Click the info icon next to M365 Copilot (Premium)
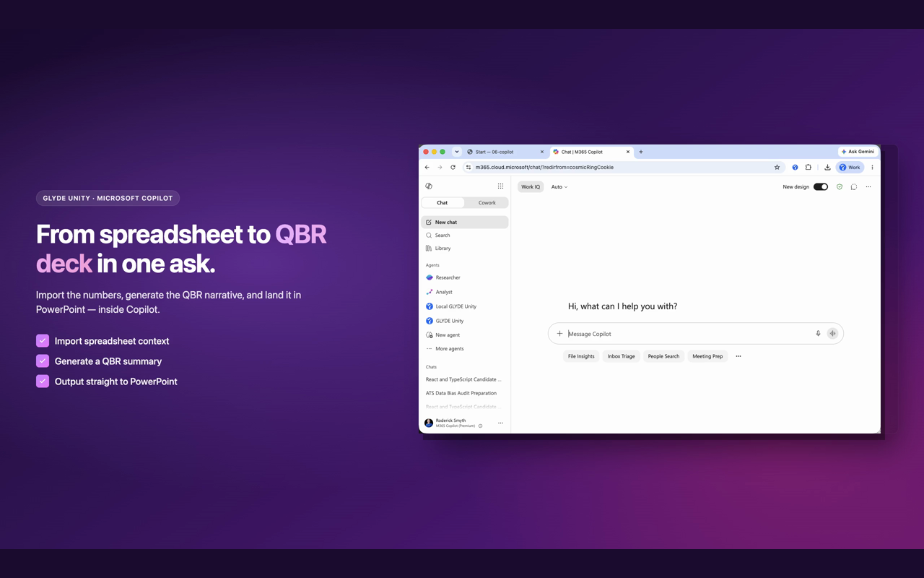 pyautogui.click(x=480, y=426)
